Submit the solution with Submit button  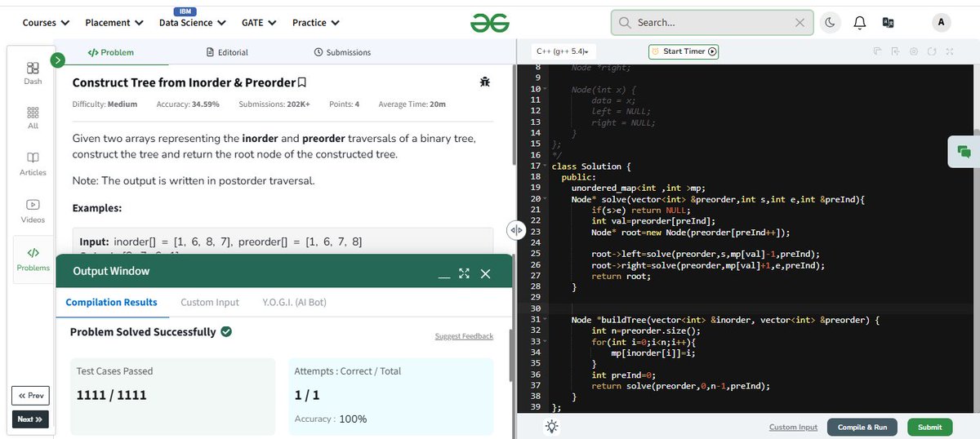[929, 427]
